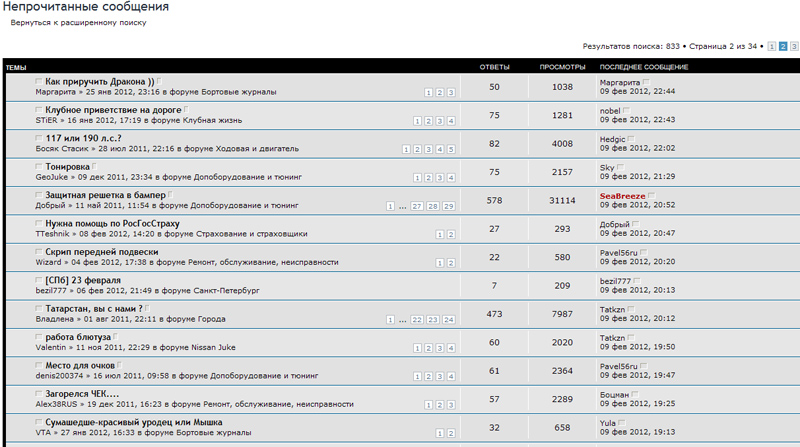Viewport: 800px width, 447px height.
Task: Click icon after Клубное приветствие на дороге title
Action: tap(186, 109)
